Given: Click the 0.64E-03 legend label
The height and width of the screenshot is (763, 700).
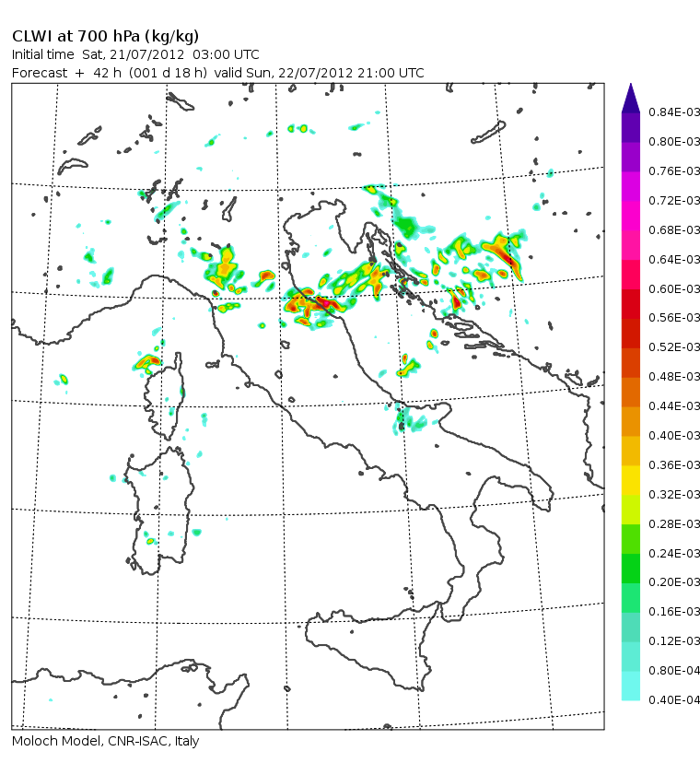Looking at the screenshot, I should pyautogui.click(x=674, y=259).
